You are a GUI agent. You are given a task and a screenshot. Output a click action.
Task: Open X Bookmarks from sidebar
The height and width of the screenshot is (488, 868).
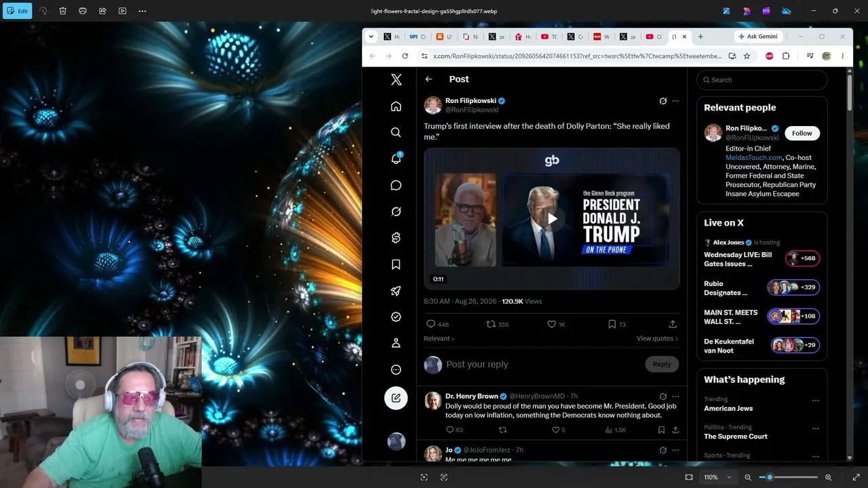click(x=396, y=264)
